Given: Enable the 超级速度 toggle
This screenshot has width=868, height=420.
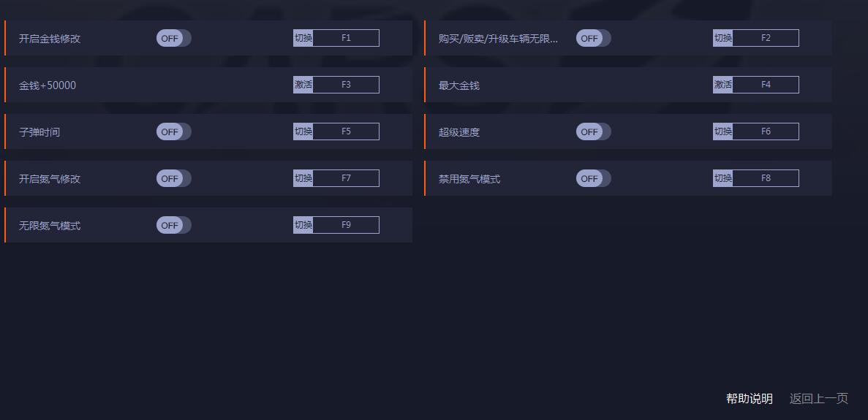Looking at the screenshot, I should coord(593,131).
